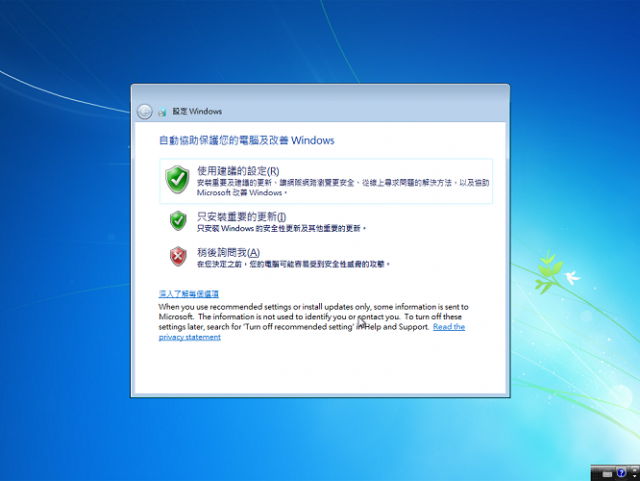Click the 設定 Windows title text
Viewport: 640px width, 481px height.
tap(197, 111)
